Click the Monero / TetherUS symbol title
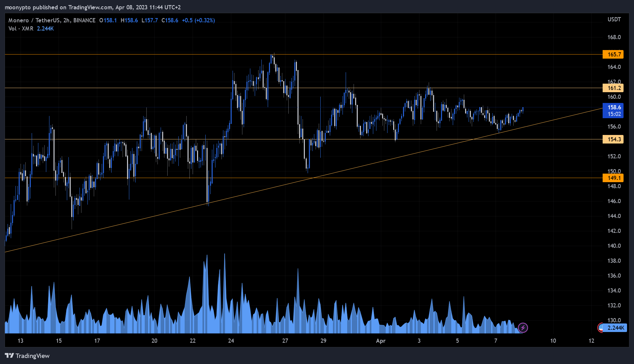The width and height of the screenshot is (634, 364). [x=52, y=20]
